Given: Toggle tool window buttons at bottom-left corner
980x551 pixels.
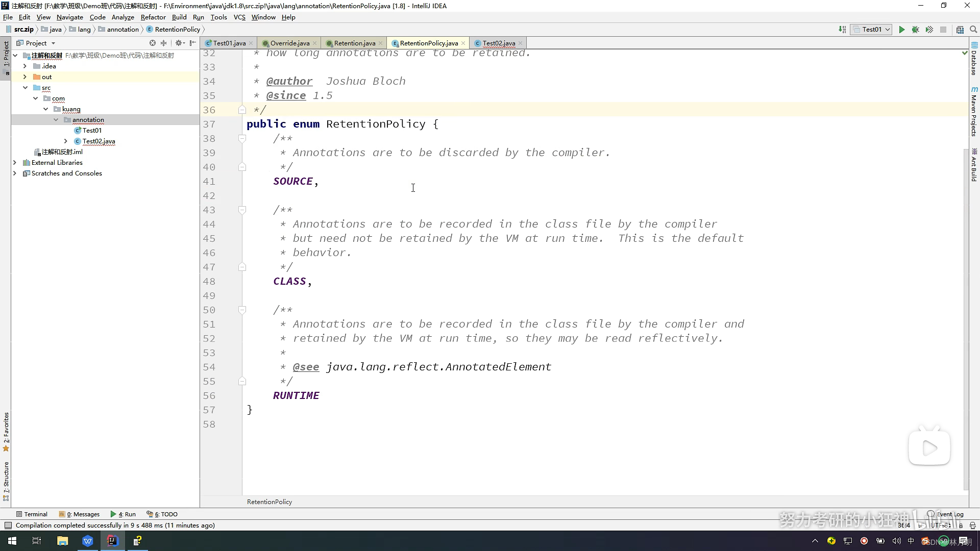Looking at the screenshot, I should [8, 525].
